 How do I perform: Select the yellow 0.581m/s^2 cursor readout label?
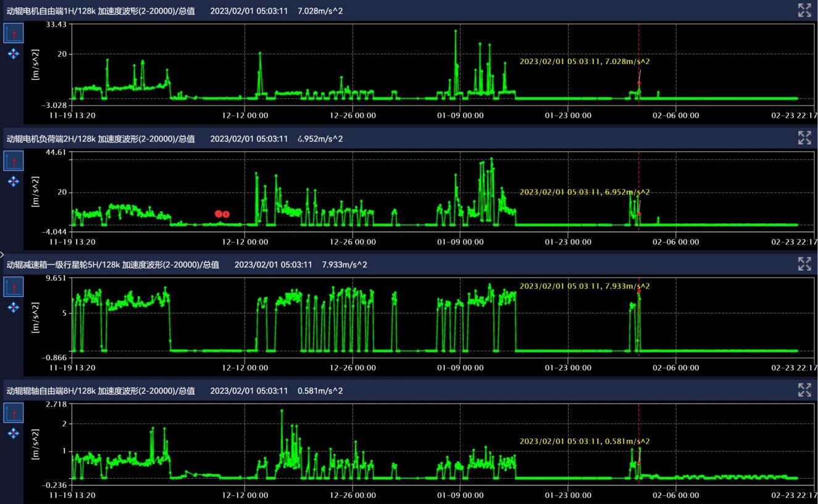click(x=584, y=441)
